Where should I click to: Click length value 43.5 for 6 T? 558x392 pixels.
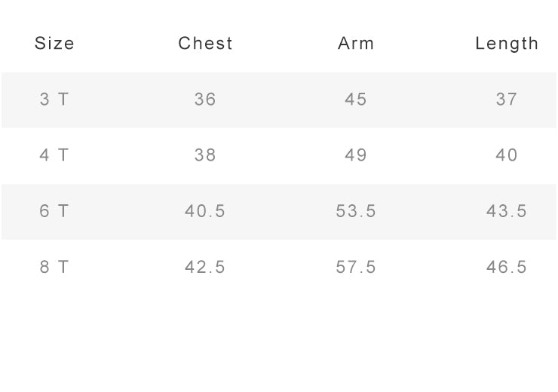[x=507, y=211]
